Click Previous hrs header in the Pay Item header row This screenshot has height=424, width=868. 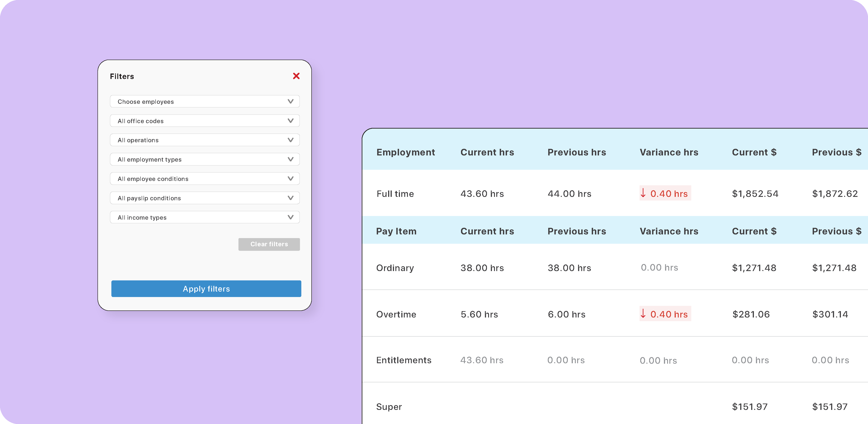click(x=576, y=231)
